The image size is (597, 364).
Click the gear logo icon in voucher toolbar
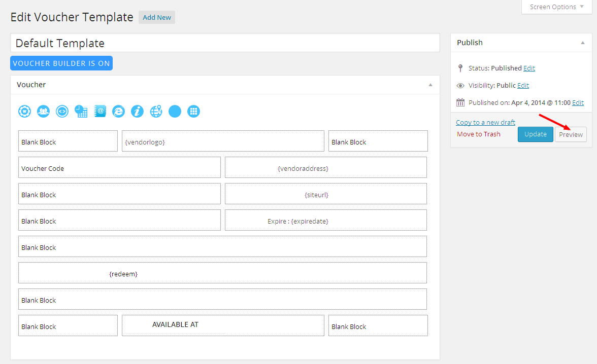point(25,112)
